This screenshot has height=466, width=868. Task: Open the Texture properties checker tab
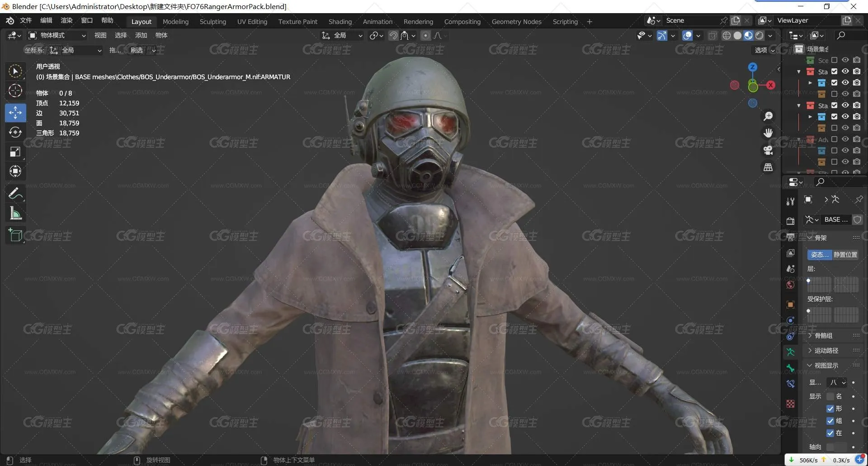790,404
